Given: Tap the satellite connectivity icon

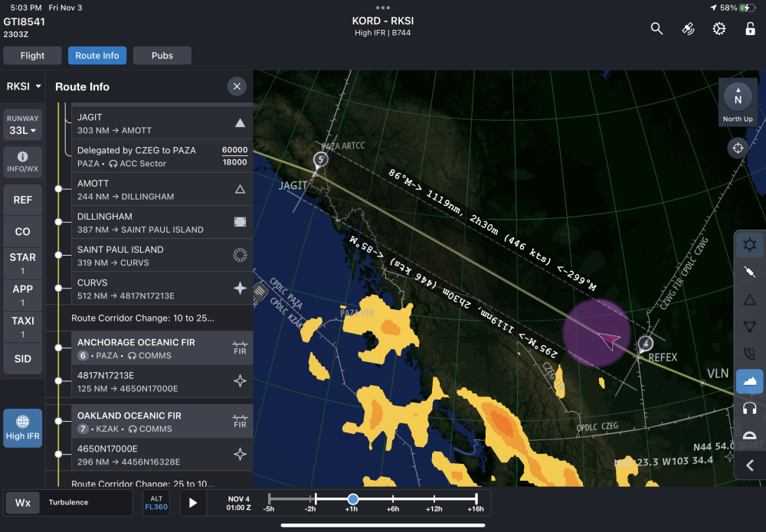Looking at the screenshot, I should coord(688,28).
